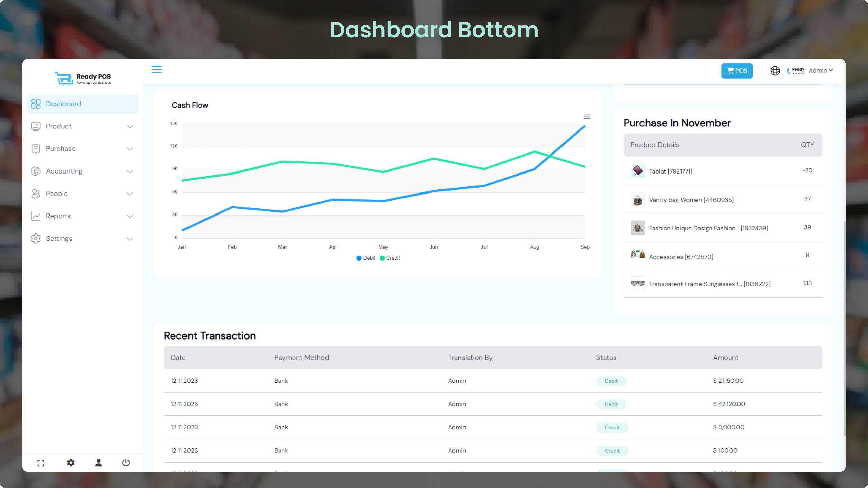Open the Admin account dropdown
The image size is (868, 488).
[x=821, y=70]
